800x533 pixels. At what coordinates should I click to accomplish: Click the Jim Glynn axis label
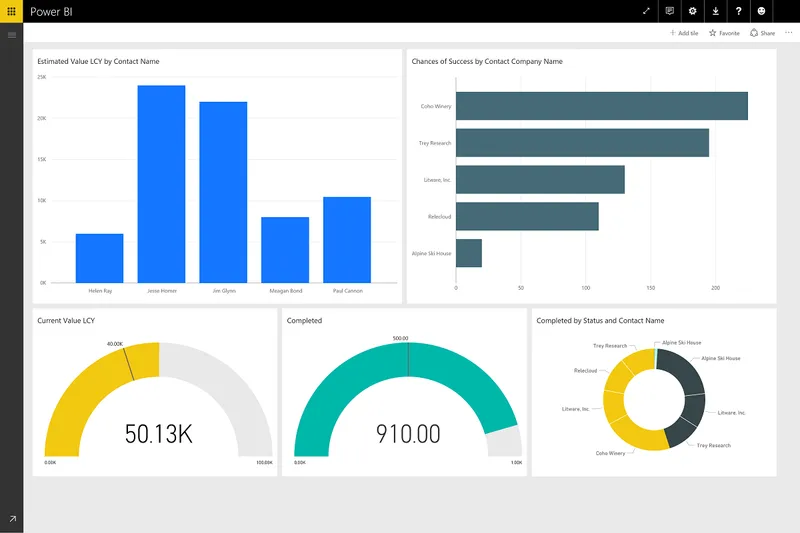point(224,291)
